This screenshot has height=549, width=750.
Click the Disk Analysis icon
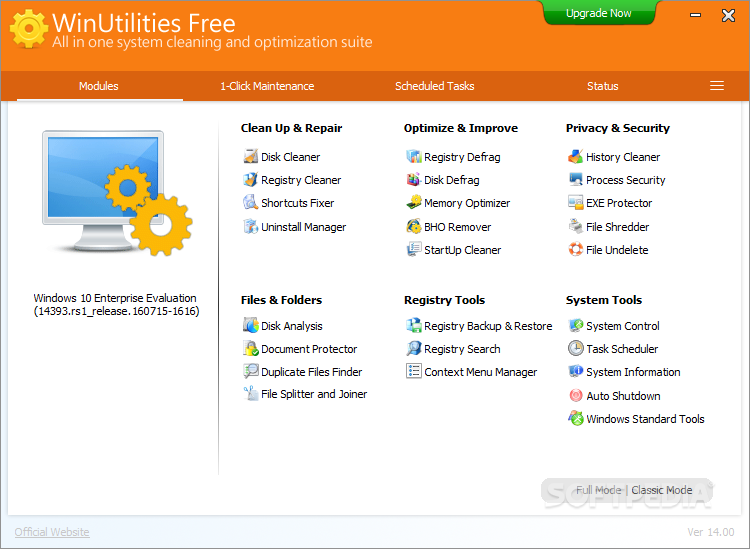(x=251, y=325)
